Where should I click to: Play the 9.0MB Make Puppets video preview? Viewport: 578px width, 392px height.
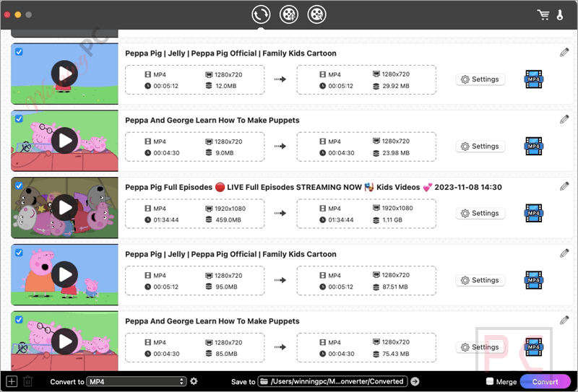click(x=64, y=140)
